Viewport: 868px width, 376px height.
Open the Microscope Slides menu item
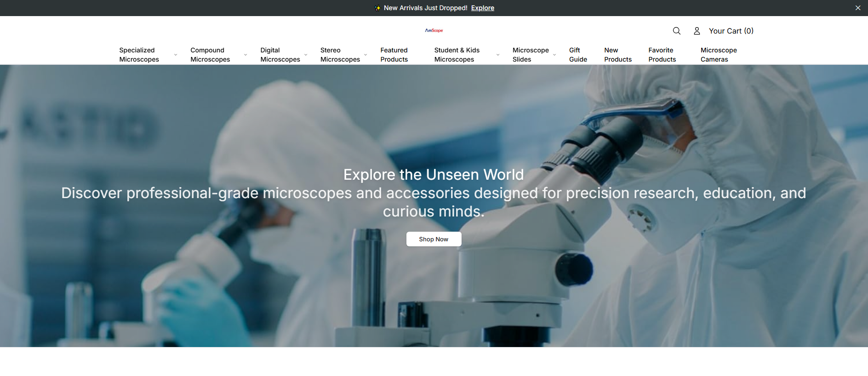(x=531, y=55)
